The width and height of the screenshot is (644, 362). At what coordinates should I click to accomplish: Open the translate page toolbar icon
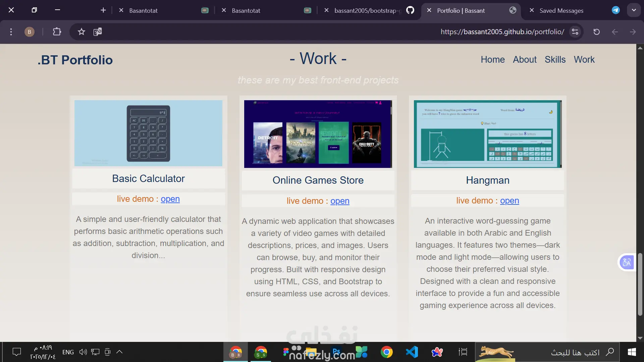[x=98, y=32]
